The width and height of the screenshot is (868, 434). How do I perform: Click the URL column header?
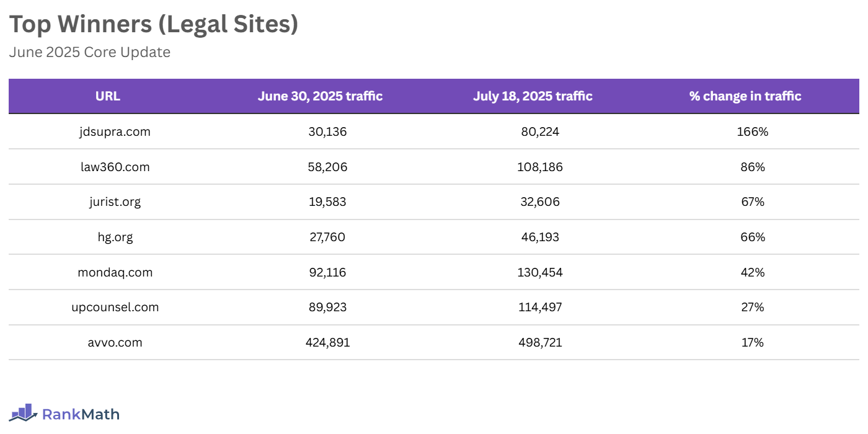108,96
